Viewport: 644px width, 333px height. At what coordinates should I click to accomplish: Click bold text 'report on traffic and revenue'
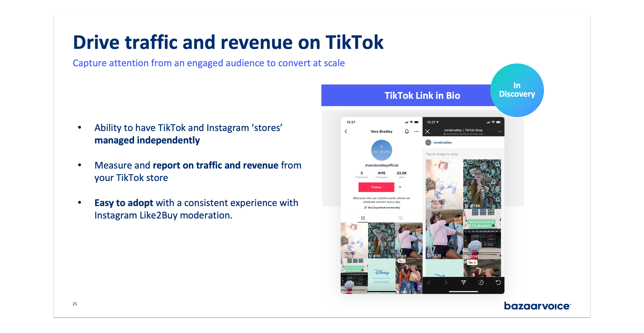216,165
